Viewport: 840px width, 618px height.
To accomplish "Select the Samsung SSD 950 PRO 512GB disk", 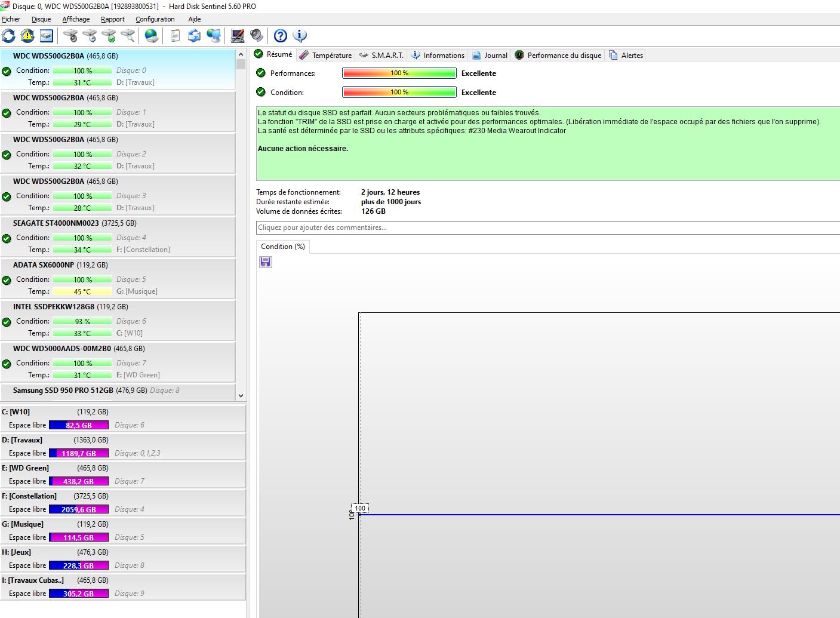I will [x=118, y=392].
